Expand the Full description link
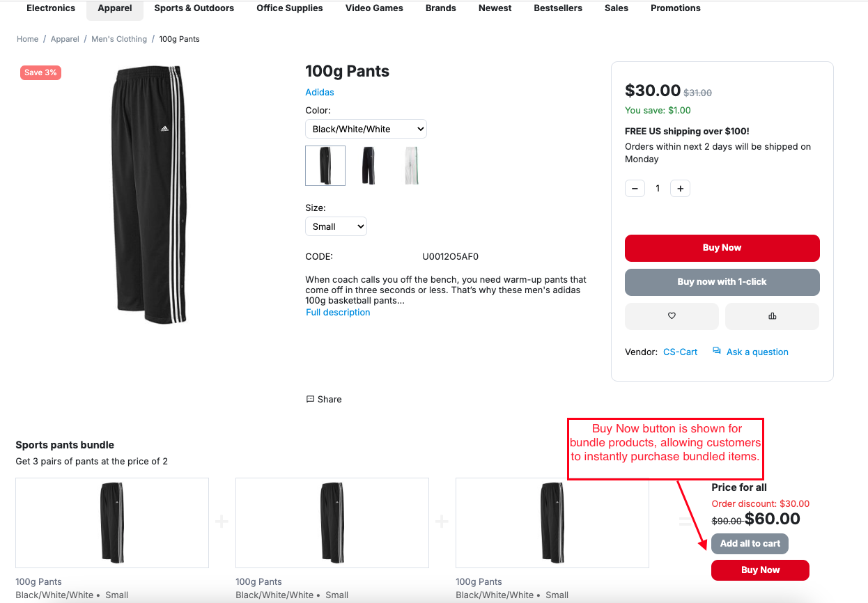868x603 pixels. coord(338,313)
